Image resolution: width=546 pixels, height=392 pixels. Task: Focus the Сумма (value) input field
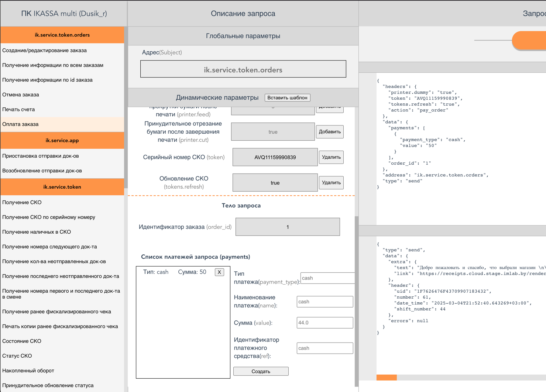coord(324,323)
